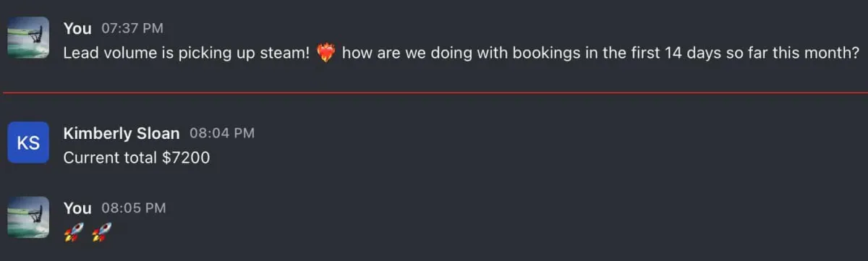This screenshot has width=868, height=261.
Task: Select the second rocket emoji
Action: click(103, 232)
